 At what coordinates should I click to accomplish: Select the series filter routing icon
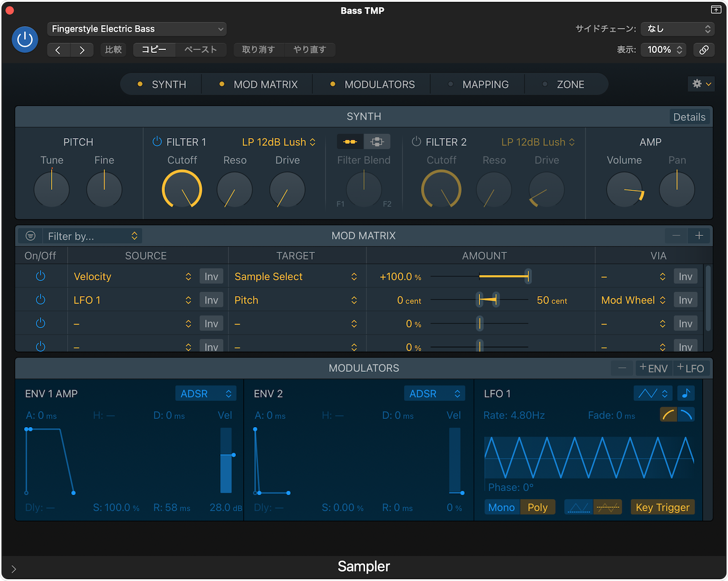point(350,142)
